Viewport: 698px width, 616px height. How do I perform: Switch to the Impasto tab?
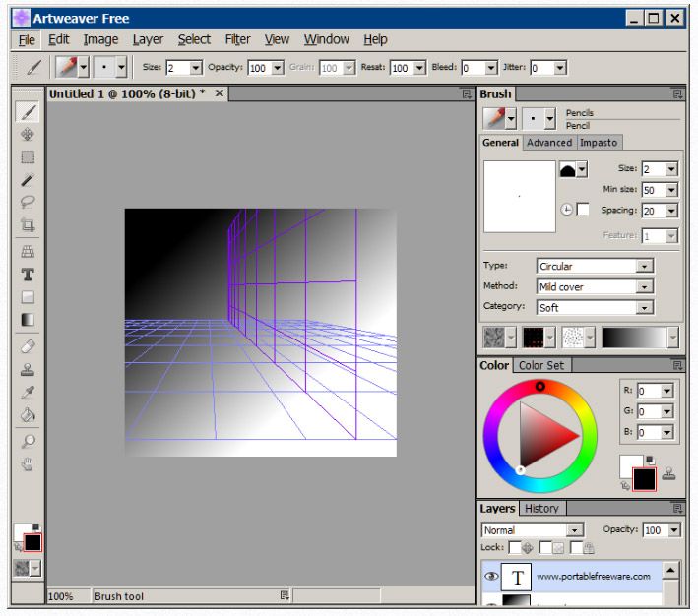coord(599,143)
